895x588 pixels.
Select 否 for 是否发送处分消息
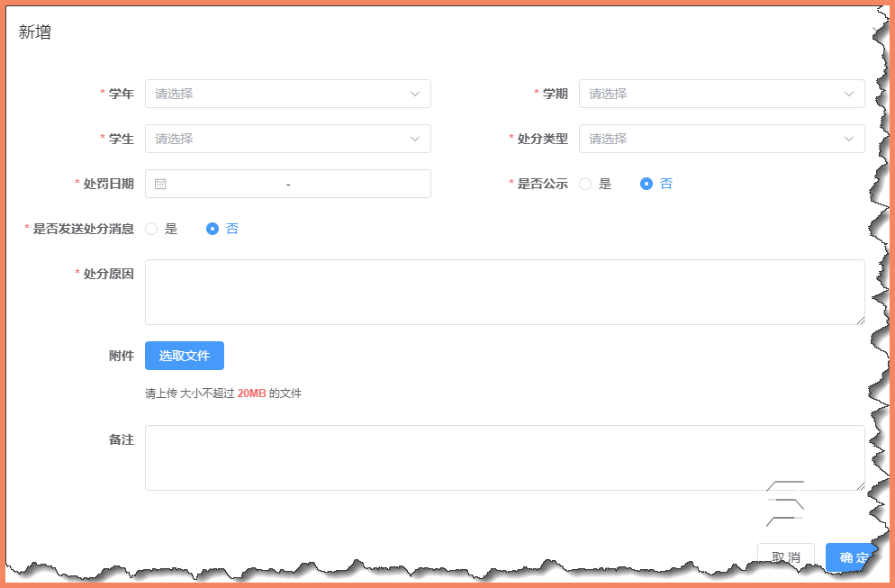tap(213, 229)
